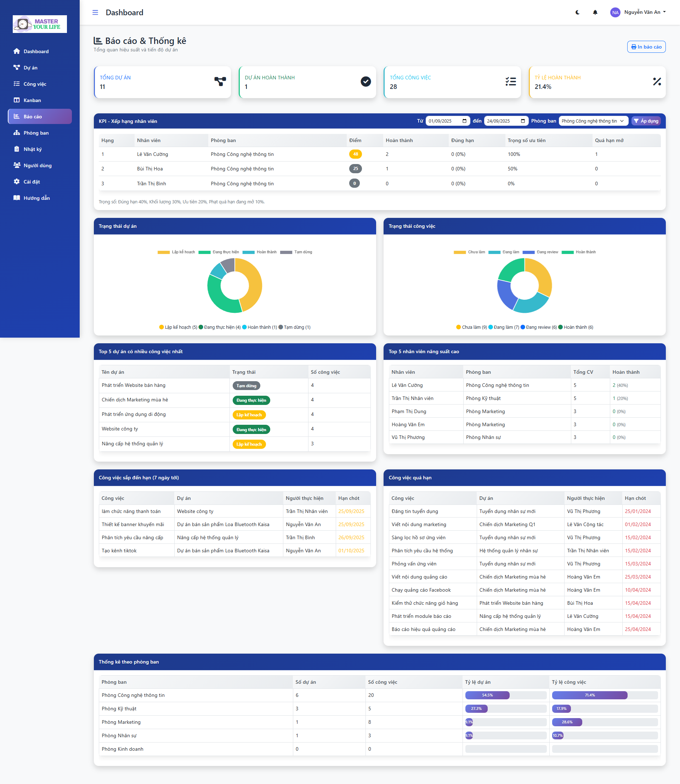Click the Master Your Life logo
680x784 pixels.
pos(40,24)
